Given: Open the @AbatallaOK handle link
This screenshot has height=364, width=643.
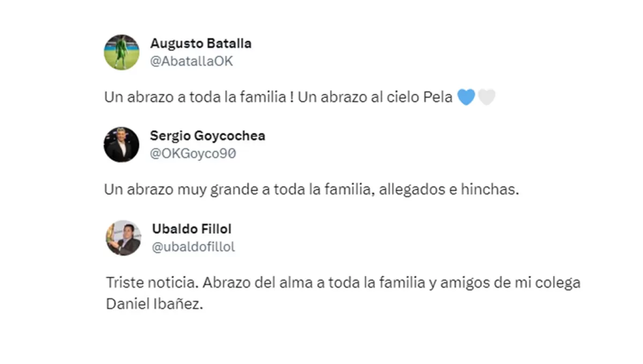Looking at the screenshot, I should point(191,61).
